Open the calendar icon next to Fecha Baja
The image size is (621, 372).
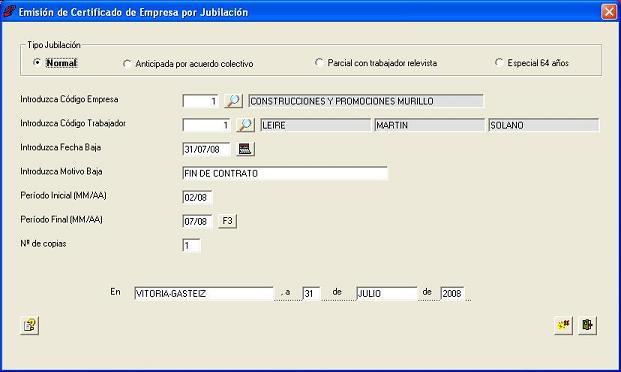(x=245, y=149)
